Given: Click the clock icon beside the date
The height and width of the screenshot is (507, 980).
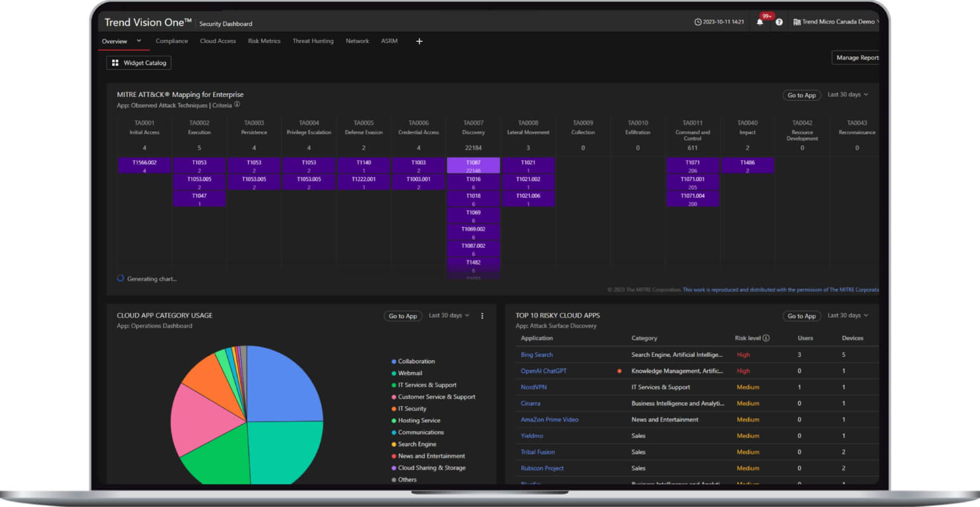Looking at the screenshot, I should 698,22.
